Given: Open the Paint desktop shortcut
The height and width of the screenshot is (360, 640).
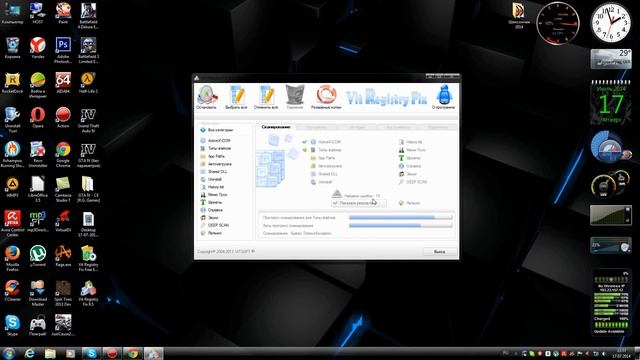Looking at the screenshot, I should (x=63, y=13).
